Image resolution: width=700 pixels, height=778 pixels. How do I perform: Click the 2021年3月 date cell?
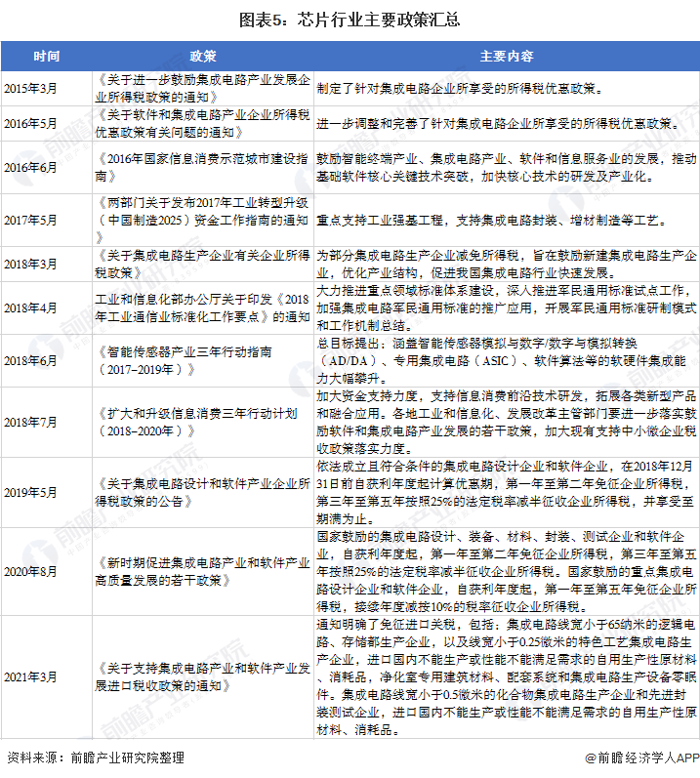coord(31,677)
